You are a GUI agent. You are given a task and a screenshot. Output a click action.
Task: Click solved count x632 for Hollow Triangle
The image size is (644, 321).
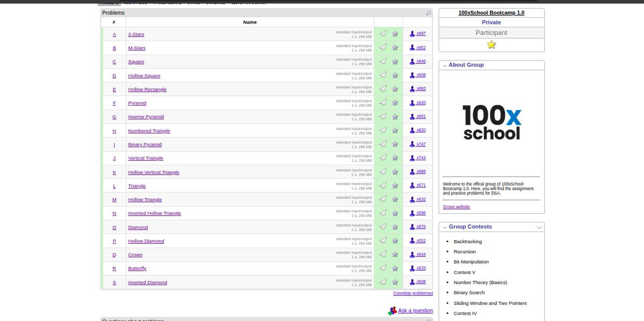(x=421, y=199)
